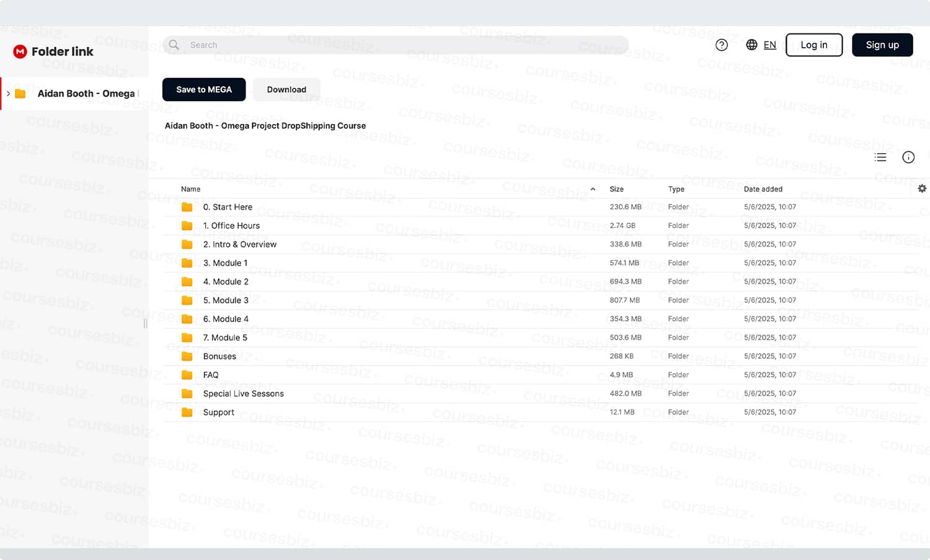Click the 1. Office Hours folder icon
Viewport: 930px width, 560px height.
pos(187,225)
